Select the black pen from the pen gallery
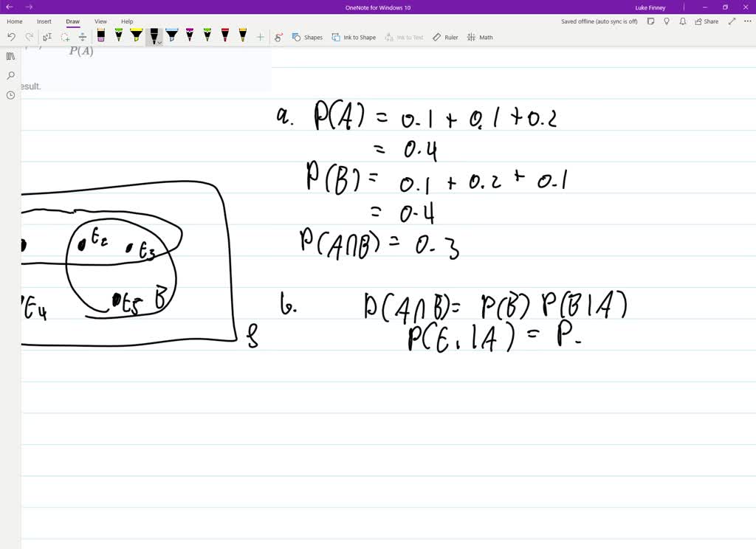756x549 pixels. click(154, 33)
